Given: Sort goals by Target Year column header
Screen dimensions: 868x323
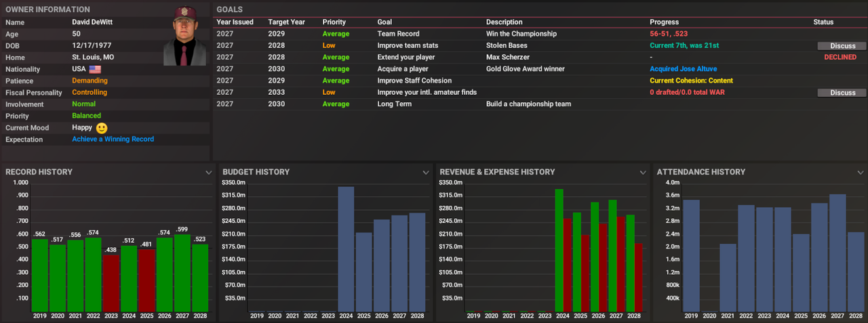Looking at the screenshot, I should click(285, 22).
